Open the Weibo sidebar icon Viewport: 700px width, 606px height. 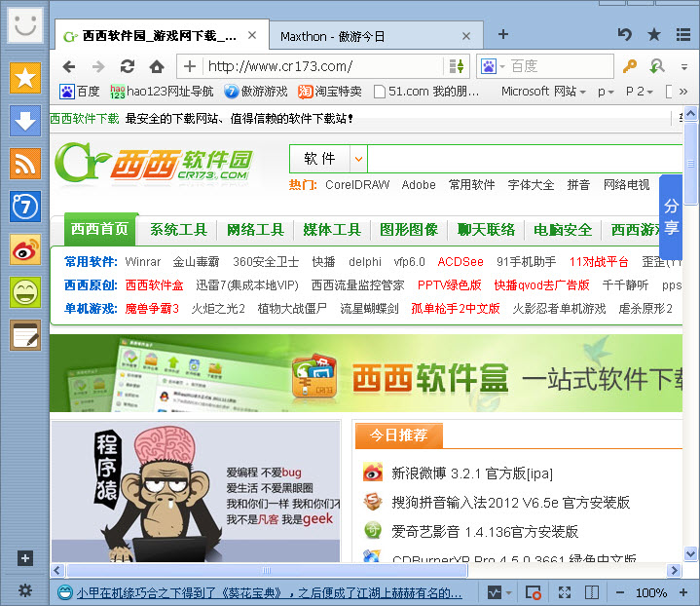pyautogui.click(x=25, y=249)
